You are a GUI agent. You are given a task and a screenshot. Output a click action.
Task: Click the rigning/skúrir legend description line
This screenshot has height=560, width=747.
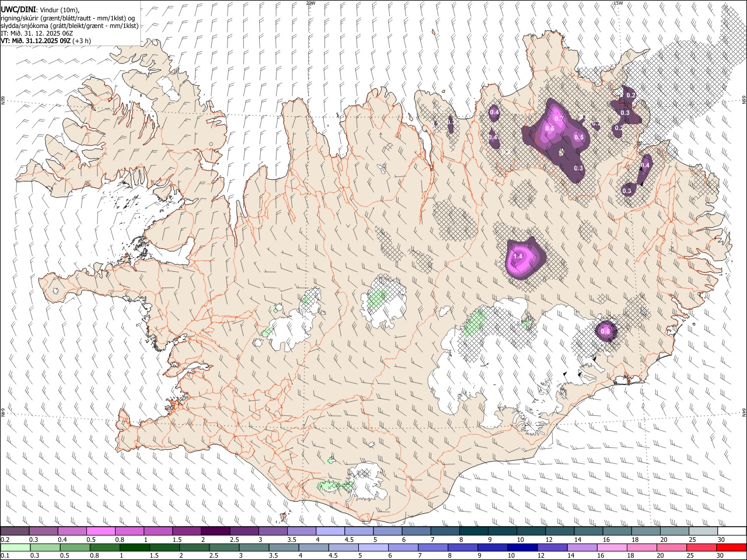pos(68,17)
